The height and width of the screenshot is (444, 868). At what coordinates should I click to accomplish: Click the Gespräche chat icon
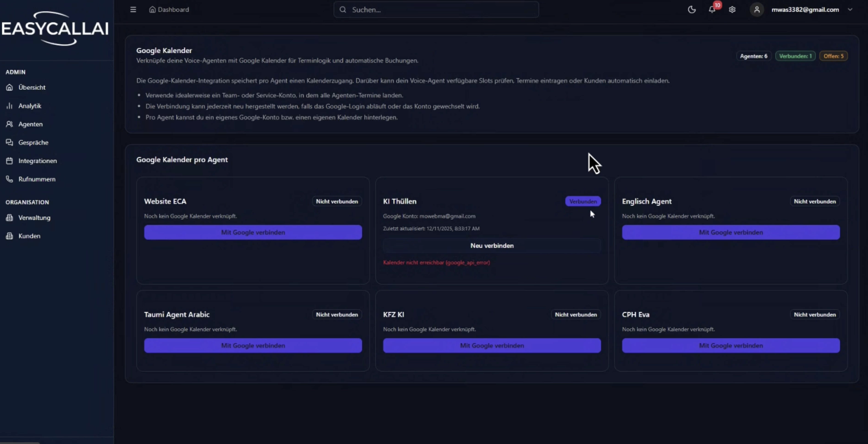coord(9,143)
